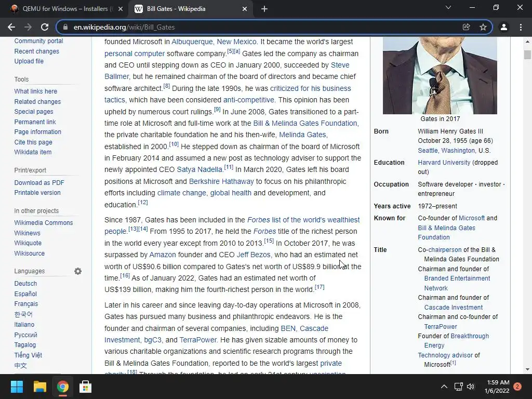Click the Related changes link
The image size is (532, 399).
pyautogui.click(x=37, y=101)
